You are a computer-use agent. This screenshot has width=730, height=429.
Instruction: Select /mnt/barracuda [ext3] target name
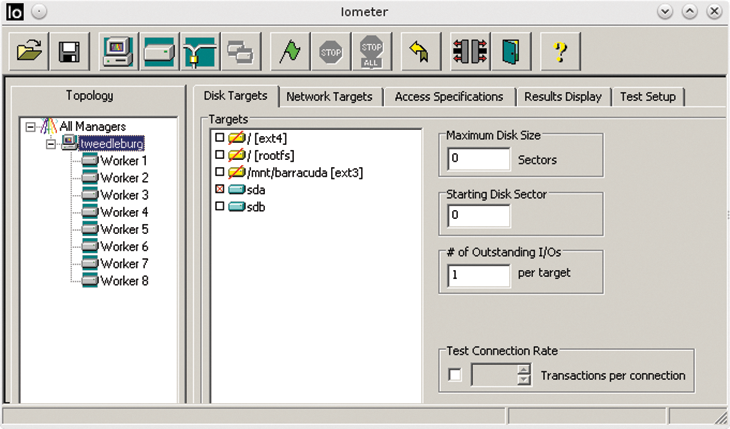point(305,173)
